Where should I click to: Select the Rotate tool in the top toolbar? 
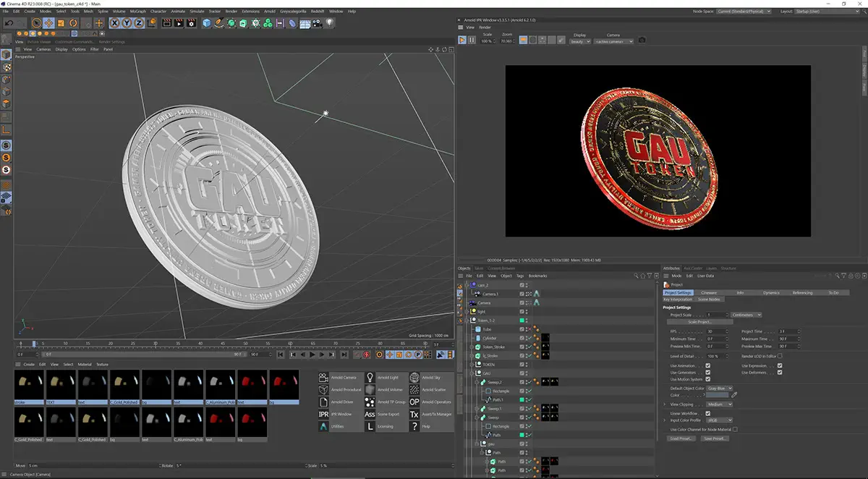point(73,23)
